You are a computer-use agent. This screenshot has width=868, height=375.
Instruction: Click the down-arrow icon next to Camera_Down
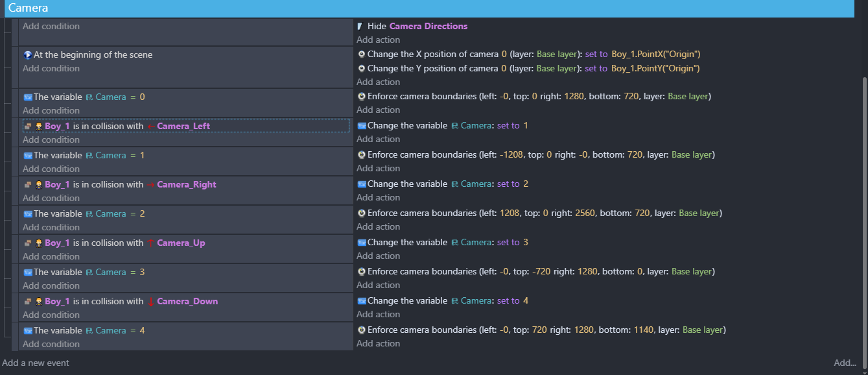pyautogui.click(x=151, y=301)
